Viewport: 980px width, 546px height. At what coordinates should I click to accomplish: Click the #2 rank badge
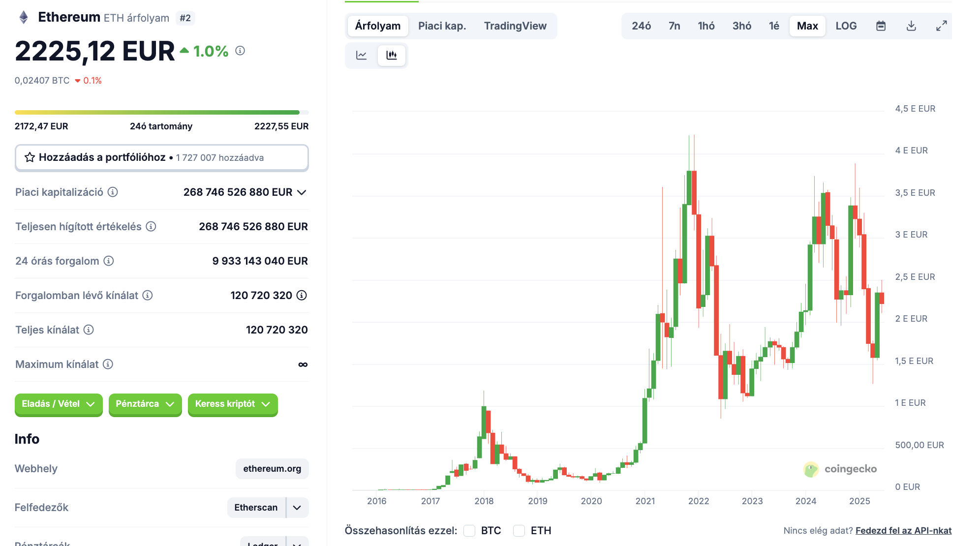coord(185,18)
